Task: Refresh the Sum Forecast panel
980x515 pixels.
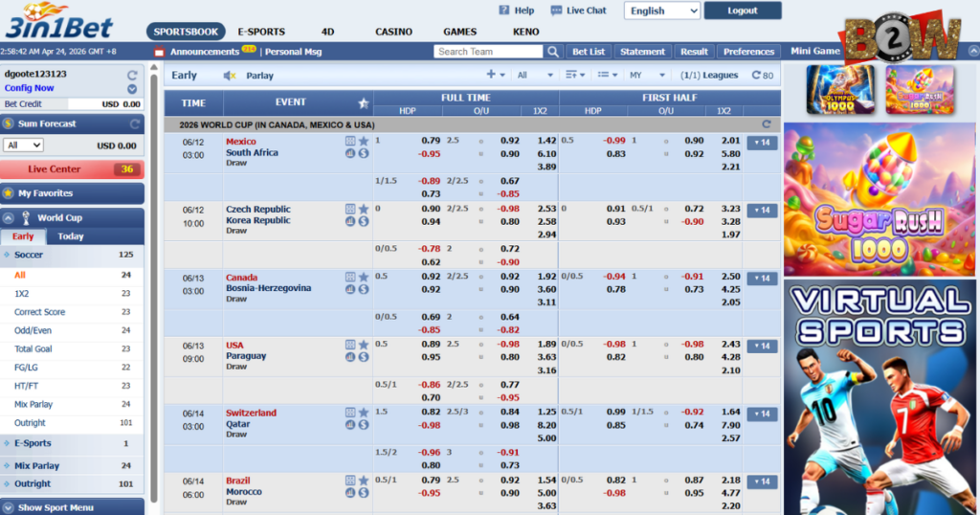Action: 134,123
